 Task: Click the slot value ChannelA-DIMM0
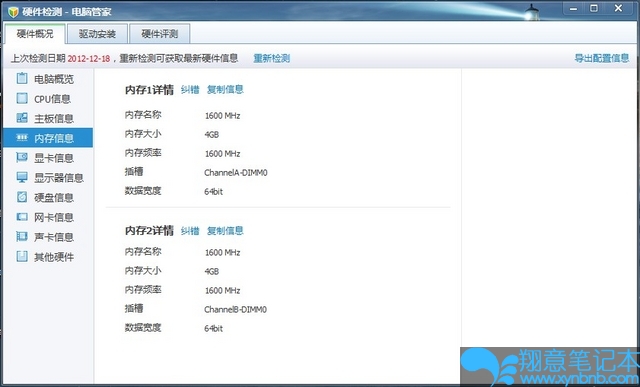[x=236, y=173]
